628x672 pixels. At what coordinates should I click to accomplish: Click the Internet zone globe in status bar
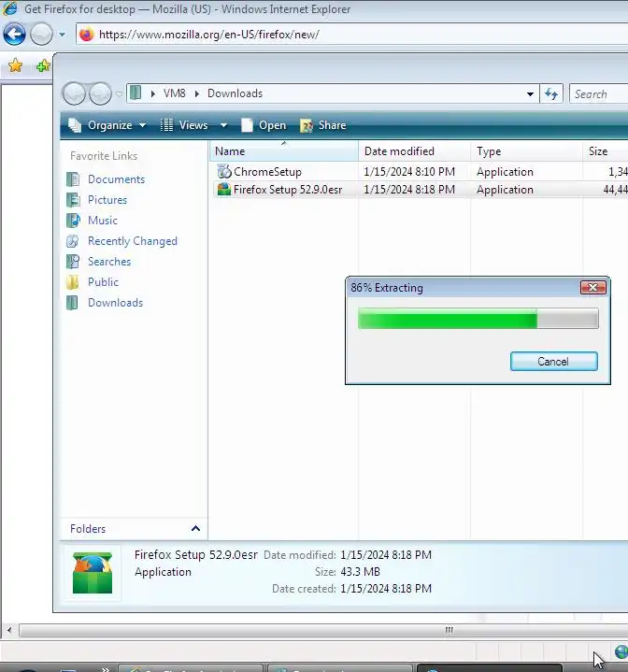(621, 652)
